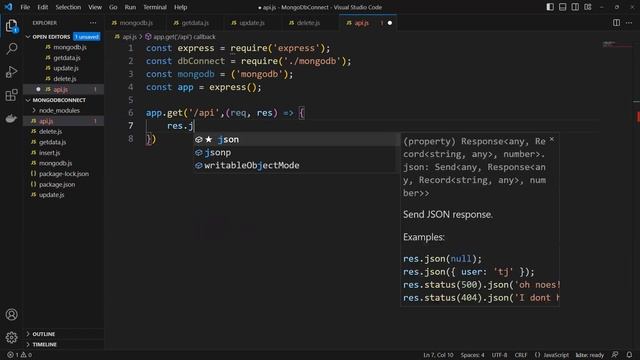This screenshot has width=640, height=360.
Task: Open the Selection menu
Action: [68, 7]
